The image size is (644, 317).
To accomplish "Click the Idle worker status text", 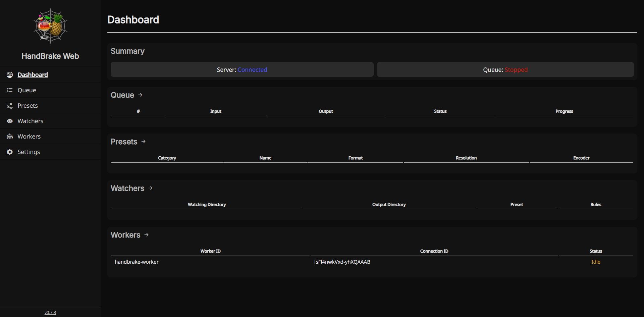I will pyautogui.click(x=596, y=262).
